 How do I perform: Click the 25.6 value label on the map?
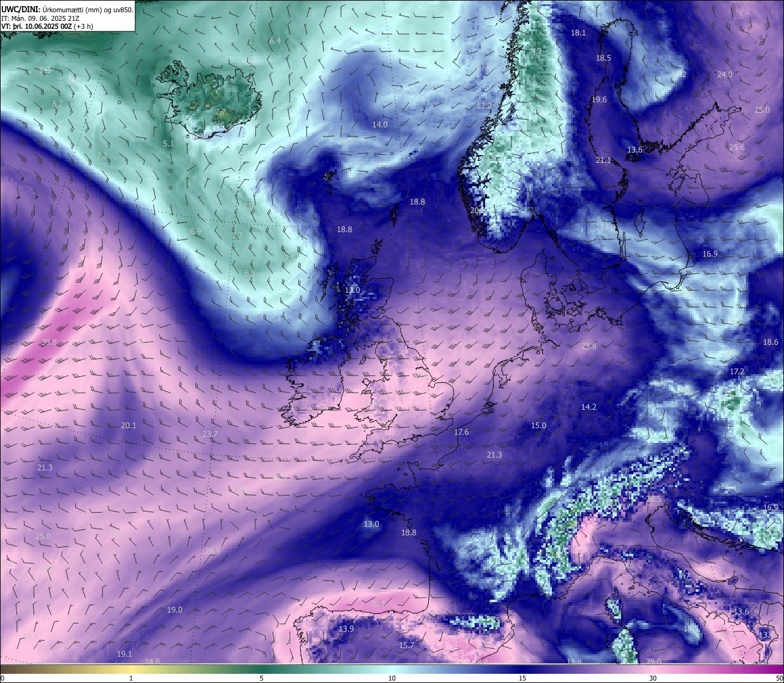click(x=737, y=148)
